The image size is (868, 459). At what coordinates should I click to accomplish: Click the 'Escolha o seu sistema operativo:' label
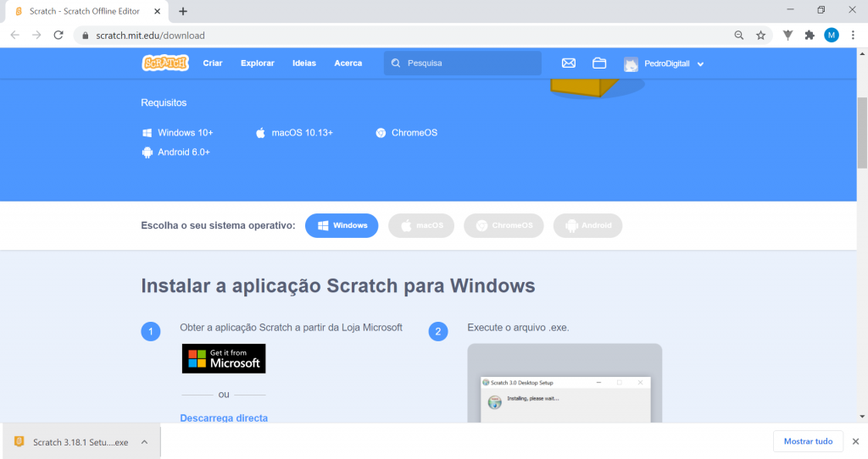click(218, 225)
